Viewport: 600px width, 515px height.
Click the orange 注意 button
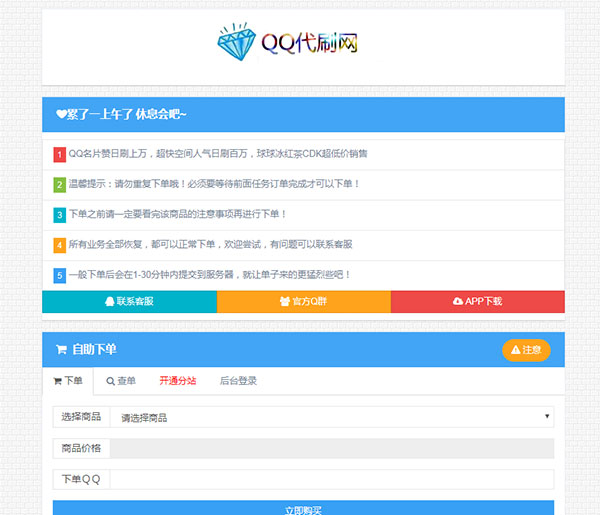click(x=526, y=350)
